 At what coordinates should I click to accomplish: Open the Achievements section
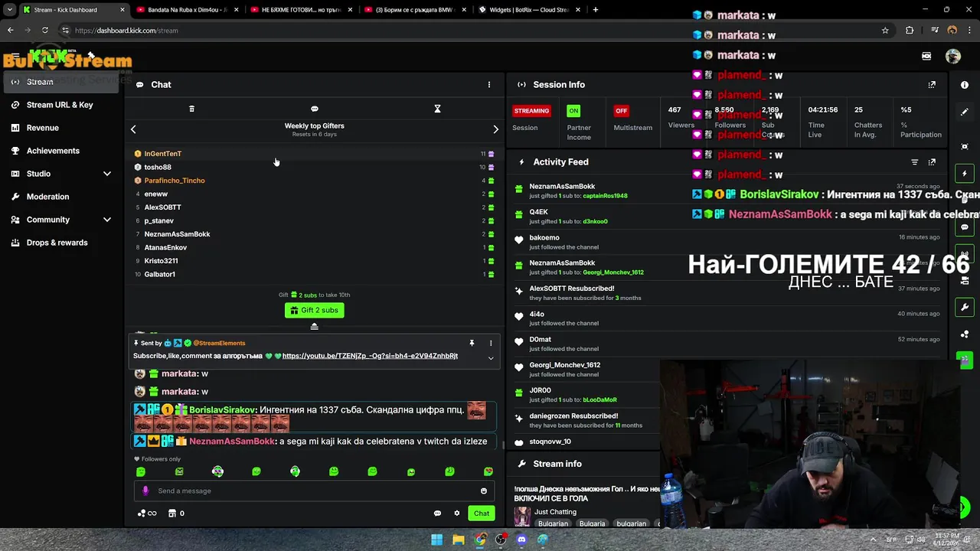click(53, 151)
